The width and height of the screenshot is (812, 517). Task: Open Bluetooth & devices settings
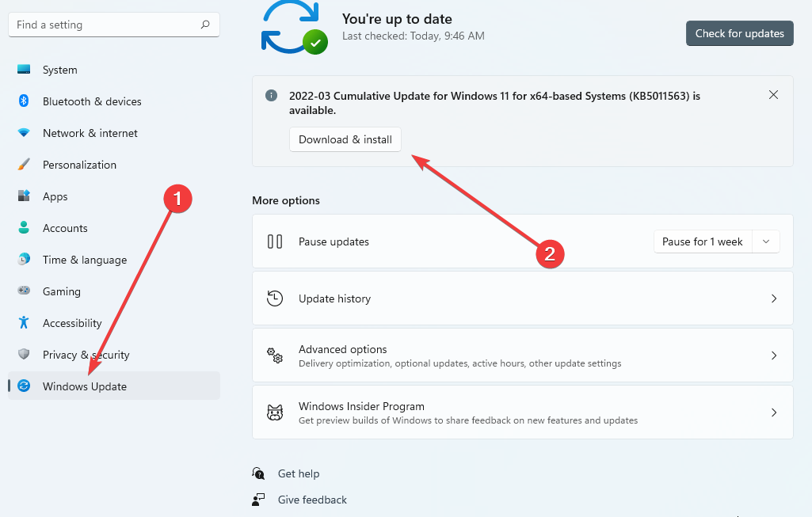(x=114, y=101)
